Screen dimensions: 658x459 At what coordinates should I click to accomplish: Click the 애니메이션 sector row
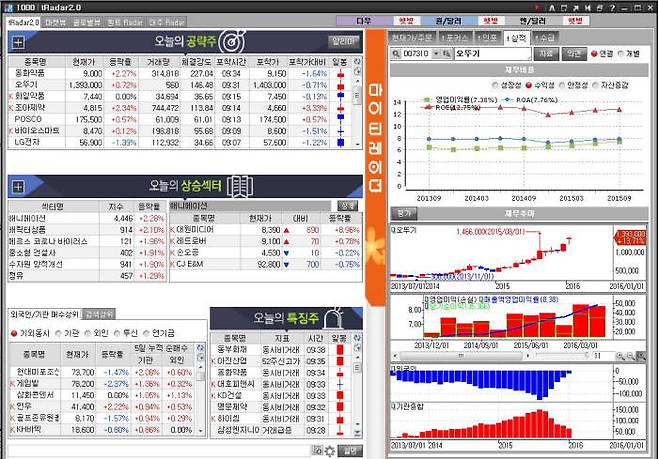pos(87,218)
